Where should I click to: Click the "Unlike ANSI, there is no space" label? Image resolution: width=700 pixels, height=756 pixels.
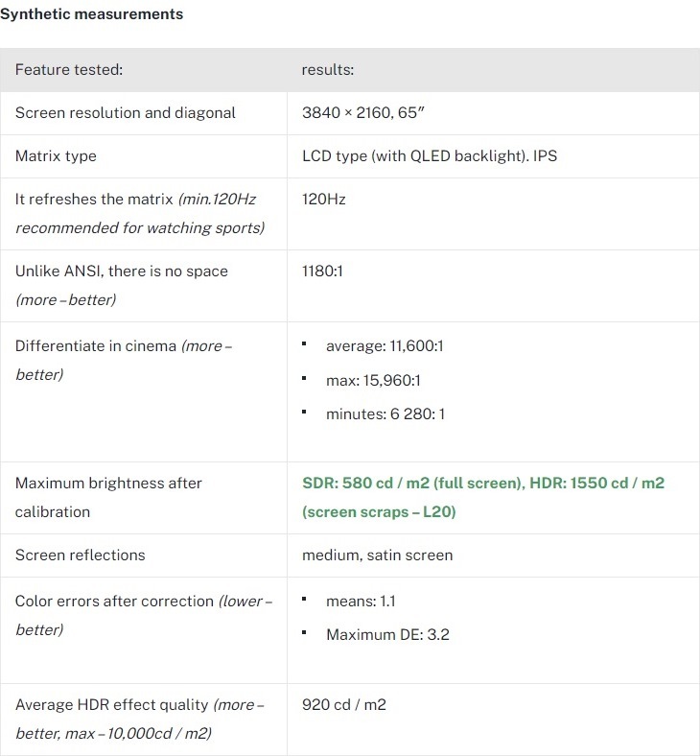coord(121,272)
